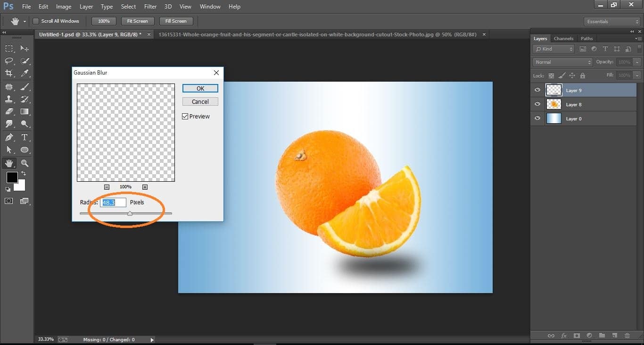
Task: Open the Filter menu
Action: click(150, 6)
